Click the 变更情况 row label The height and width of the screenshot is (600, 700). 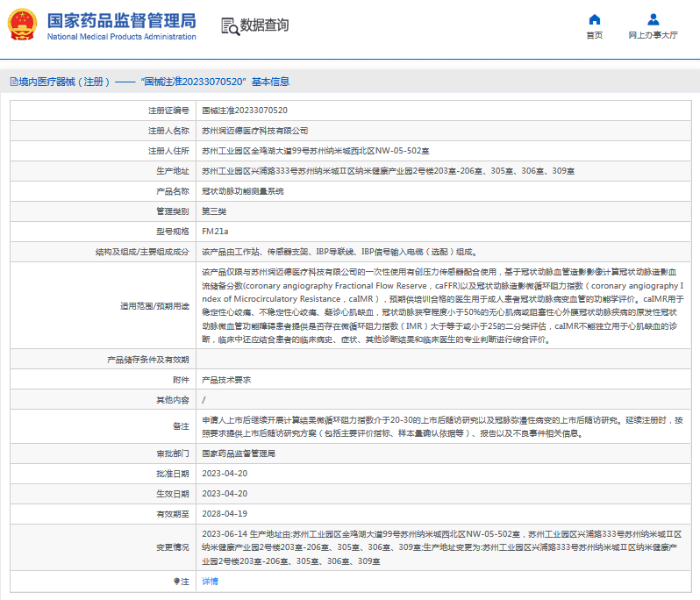coord(173,547)
